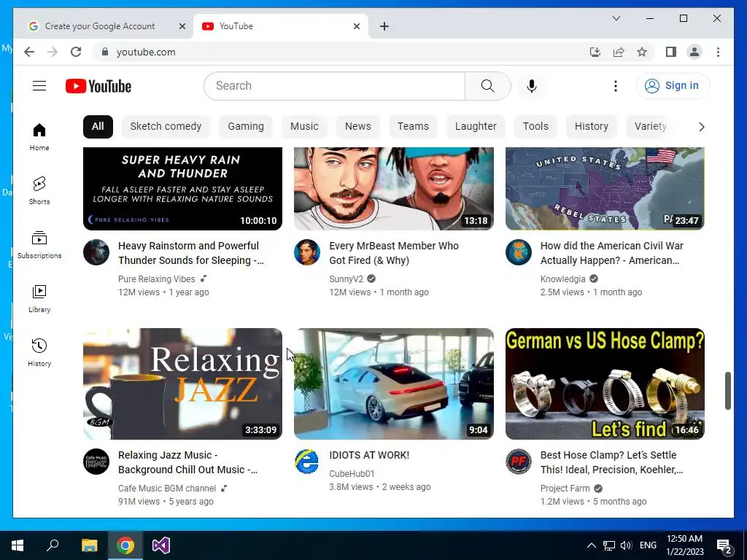
Task: Click the share page icon in address bar
Action: click(619, 52)
